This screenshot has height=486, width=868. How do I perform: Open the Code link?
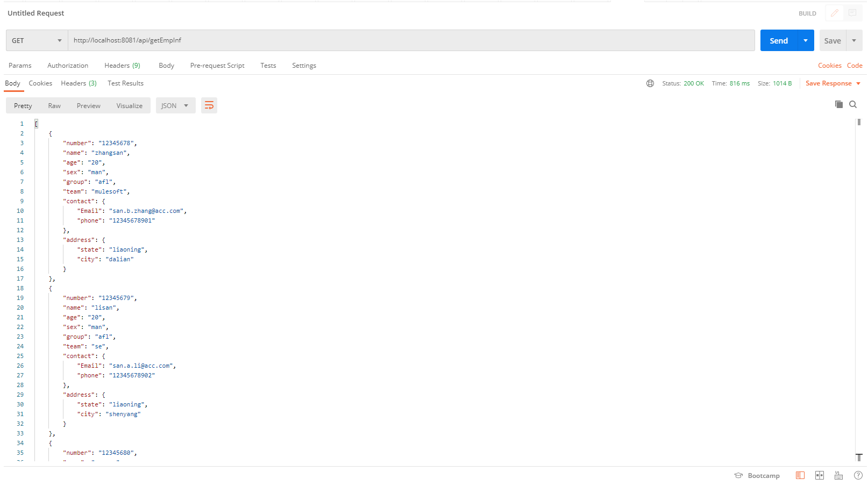click(855, 65)
